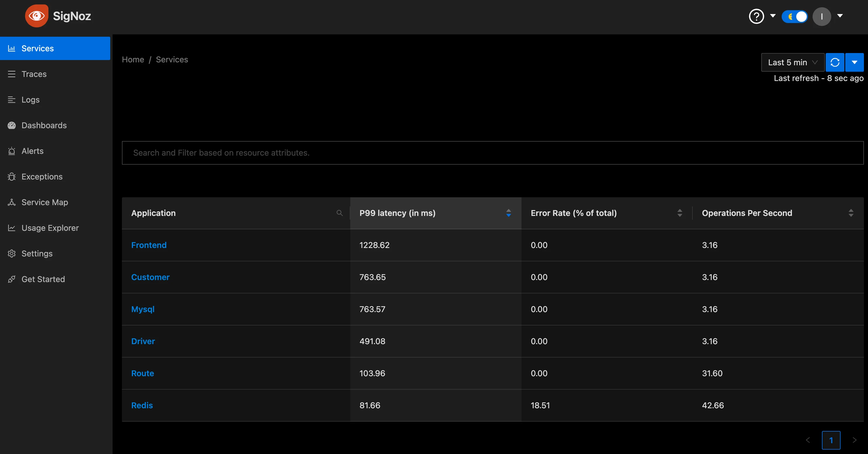Open Dashboards in the sidebar menu
This screenshot has height=454, width=868.
55,125
